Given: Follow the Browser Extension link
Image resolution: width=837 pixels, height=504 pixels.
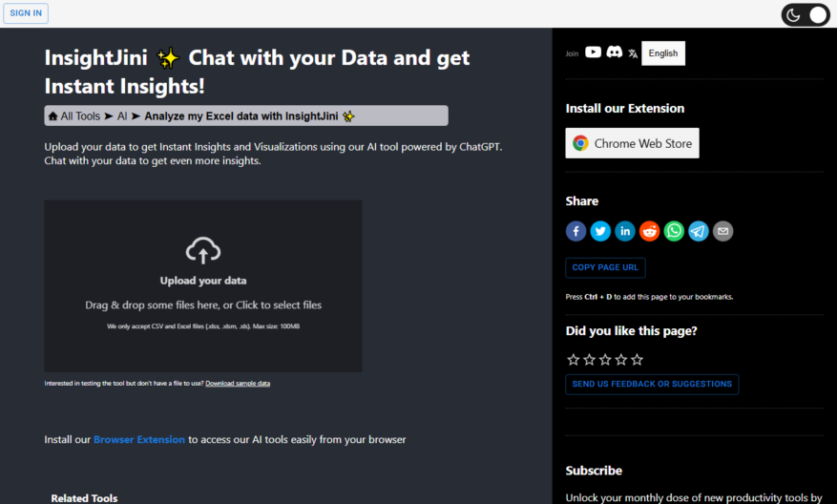Looking at the screenshot, I should pyautogui.click(x=138, y=439).
